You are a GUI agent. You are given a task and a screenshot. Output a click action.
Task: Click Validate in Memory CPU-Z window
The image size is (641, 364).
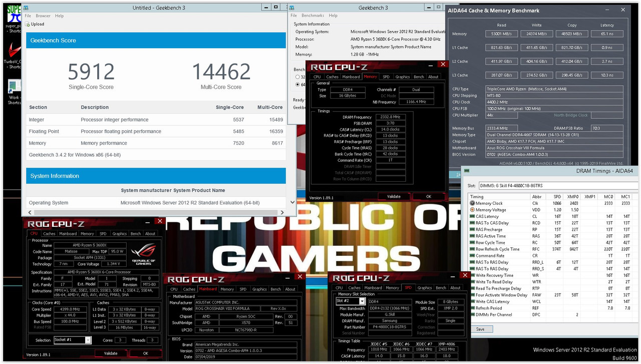(394, 196)
